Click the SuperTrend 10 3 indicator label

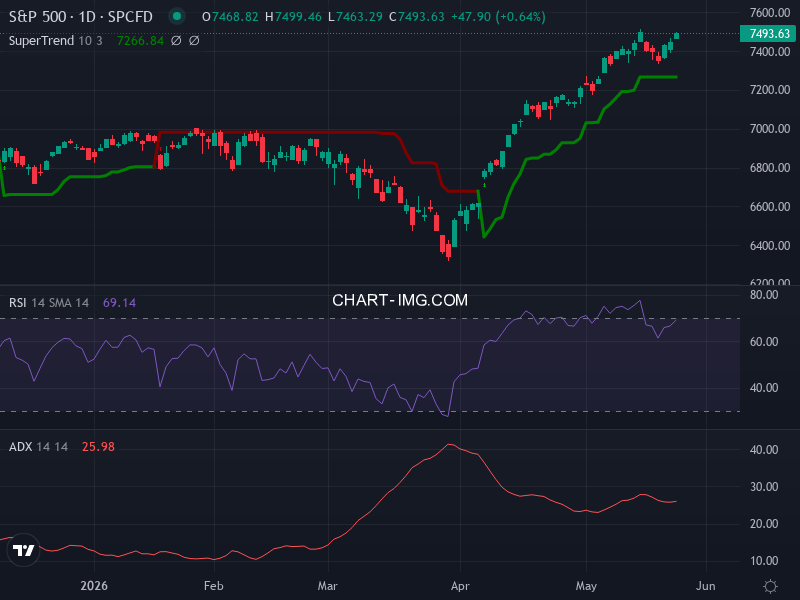pyautogui.click(x=56, y=41)
